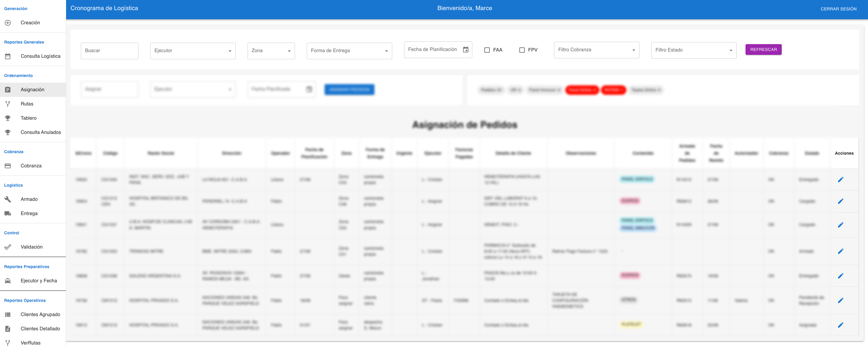The height and width of the screenshot is (346, 868).
Task: Enable the FPV checkbox
Action: (522, 50)
